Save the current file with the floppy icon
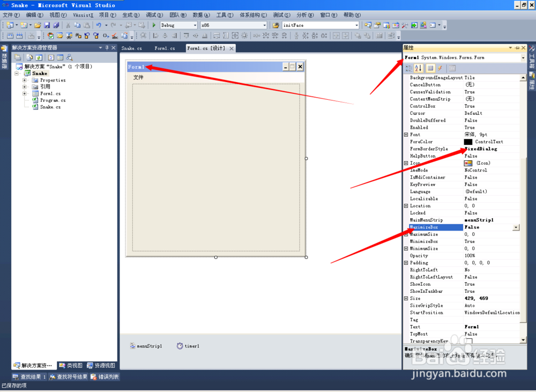The width and height of the screenshot is (536, 392). pos(47,25)
